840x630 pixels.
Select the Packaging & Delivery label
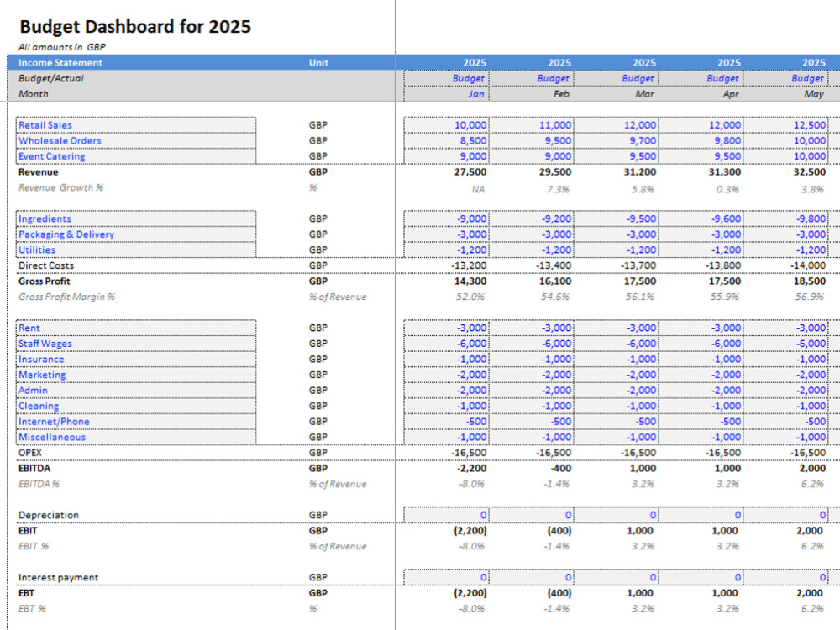136,234
